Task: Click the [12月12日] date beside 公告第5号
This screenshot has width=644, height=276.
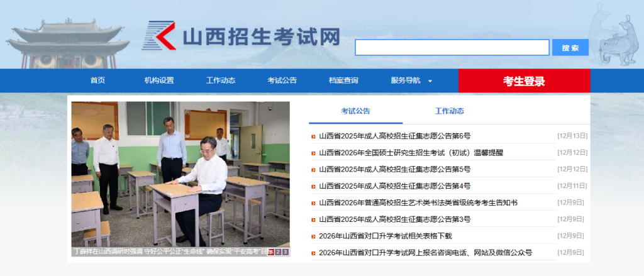Action: [x=572, y=168]
